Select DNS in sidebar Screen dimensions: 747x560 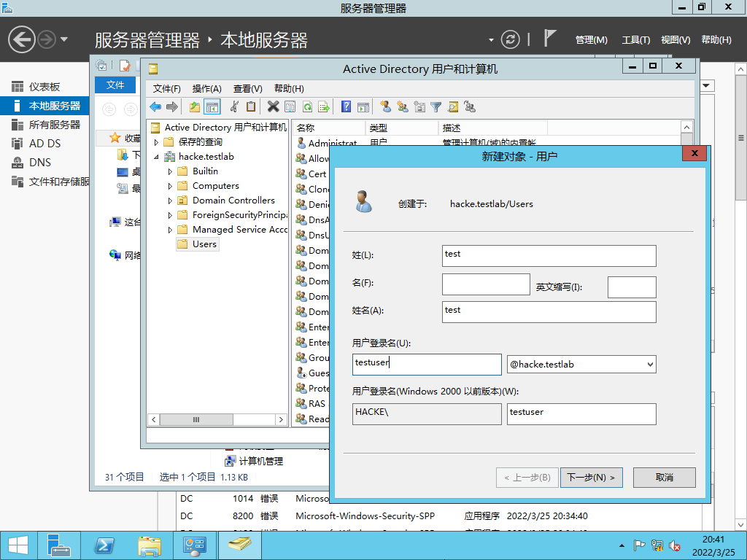pyautogui.click(x=44, y=163)
